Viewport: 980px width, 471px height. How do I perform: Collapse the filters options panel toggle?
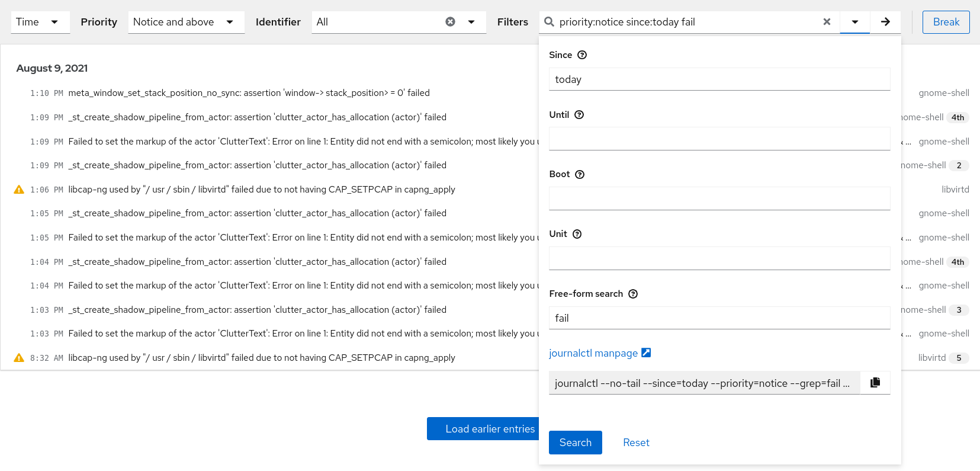(x=854, y=22)
